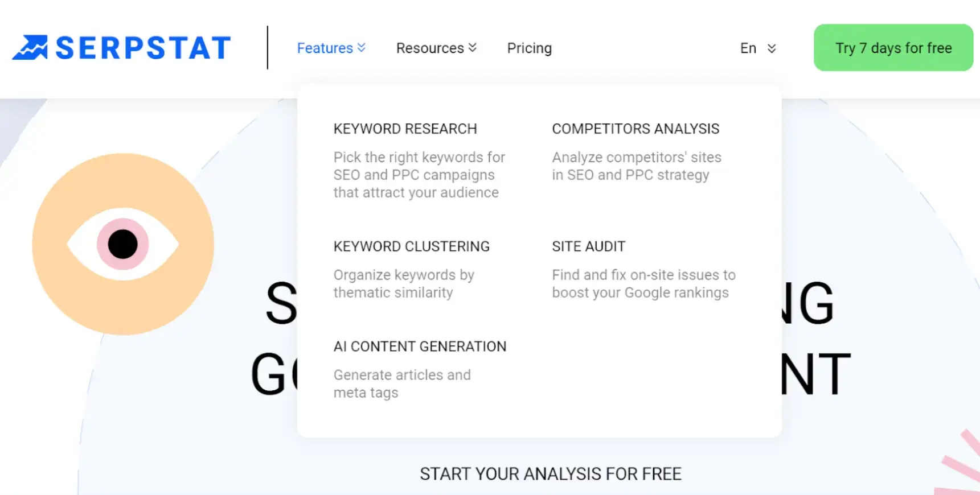
Task: Click the Serpstat chart-arrow logo icon
Action: pos(30,47)
